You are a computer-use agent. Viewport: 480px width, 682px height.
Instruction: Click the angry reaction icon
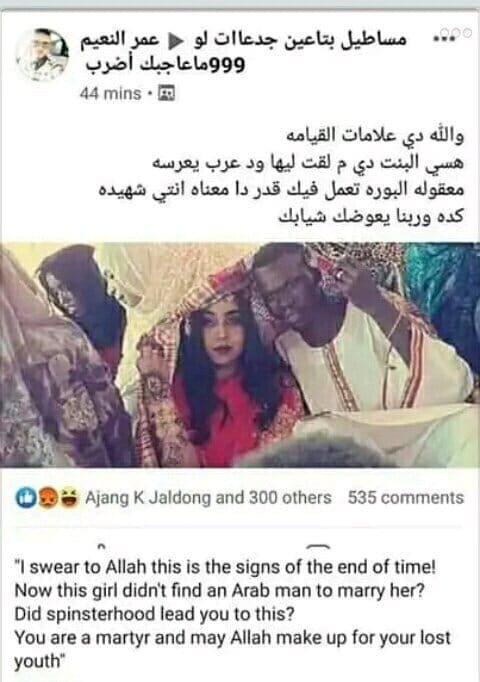(x=47, y=498)
